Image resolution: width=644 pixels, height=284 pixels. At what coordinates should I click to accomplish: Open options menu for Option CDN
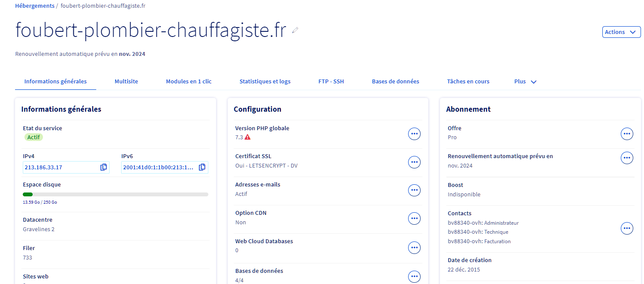coord(414,219)
